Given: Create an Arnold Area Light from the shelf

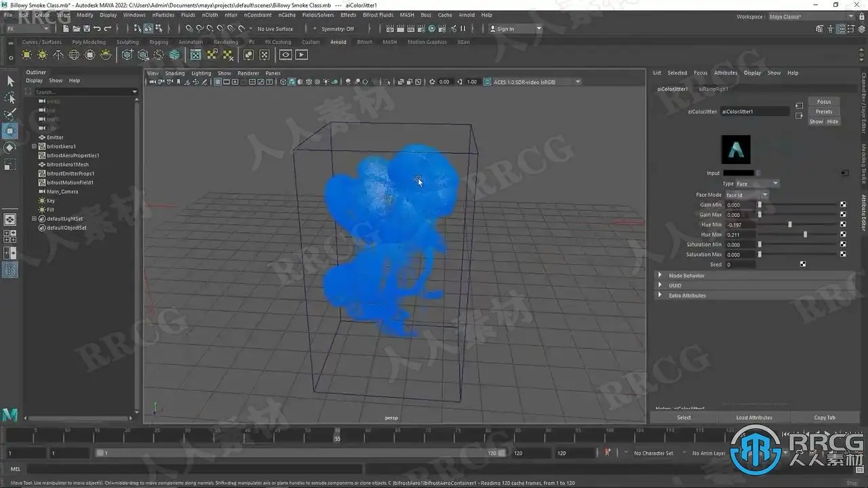Looking at the screenshot, I should pos(27,55).
